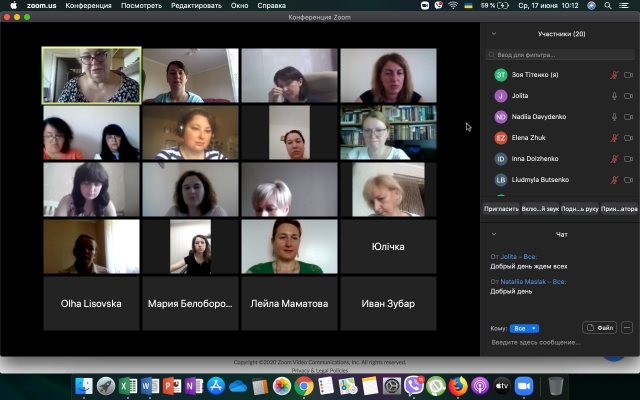Select the Лейла Маматова participant tile
Image resolution: width=640 pixels, height=400 pixels.
click(x=289, y=304)
